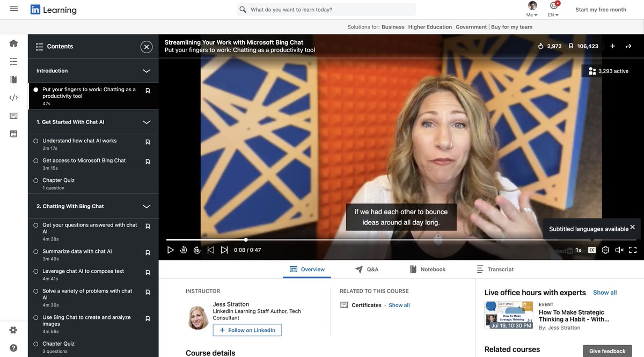Viewport: 644px width, 357px height.
Task: Rewind 10 seconds
Action: [184, 250]
